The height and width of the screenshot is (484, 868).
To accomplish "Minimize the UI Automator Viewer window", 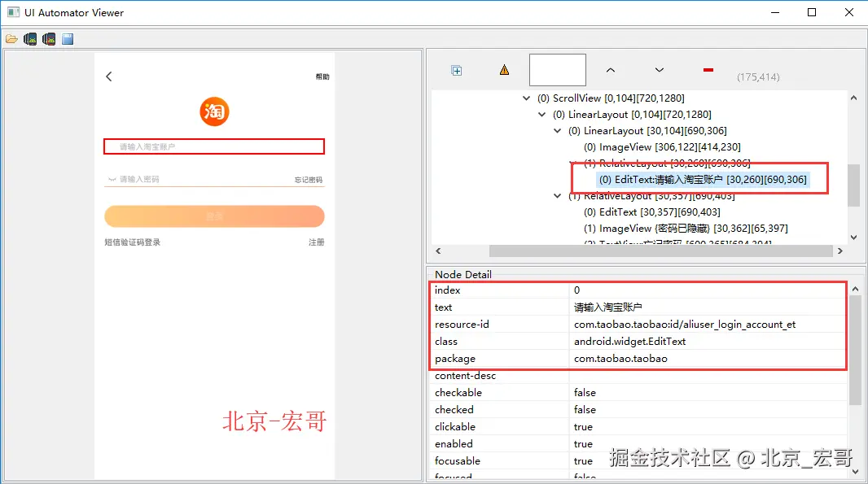I will [x=775, y=12].
